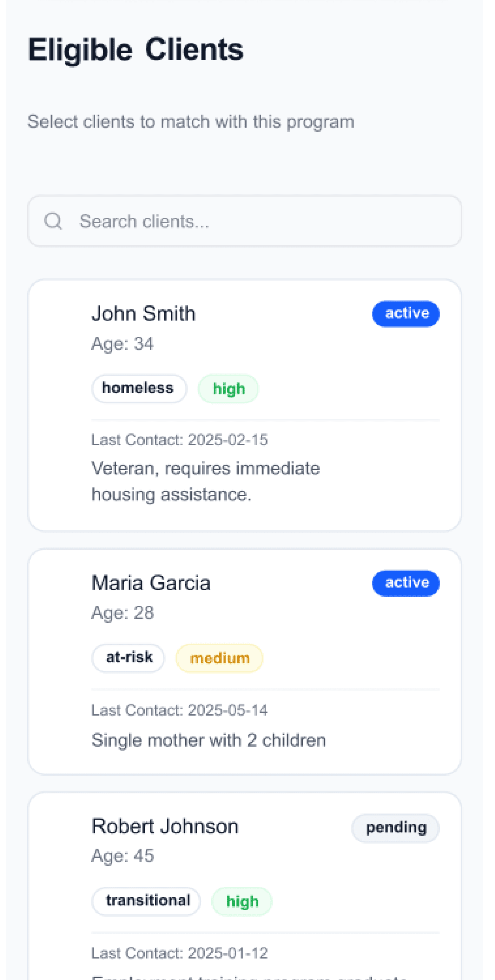This screenshot has height=980, width=495.
Task: Click the Veteran housing assistance note
Action: pos(206,481)
